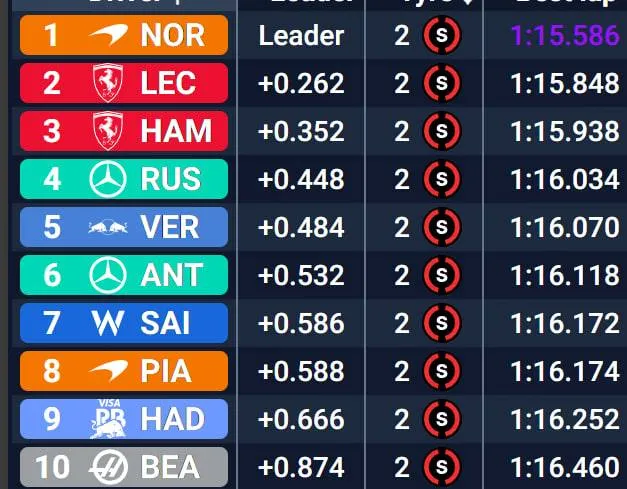Image resolution: width=627 pixels, height=489 pixels.
Task: Click the +0.262 gap for LEC
Action: coord(301,84)
